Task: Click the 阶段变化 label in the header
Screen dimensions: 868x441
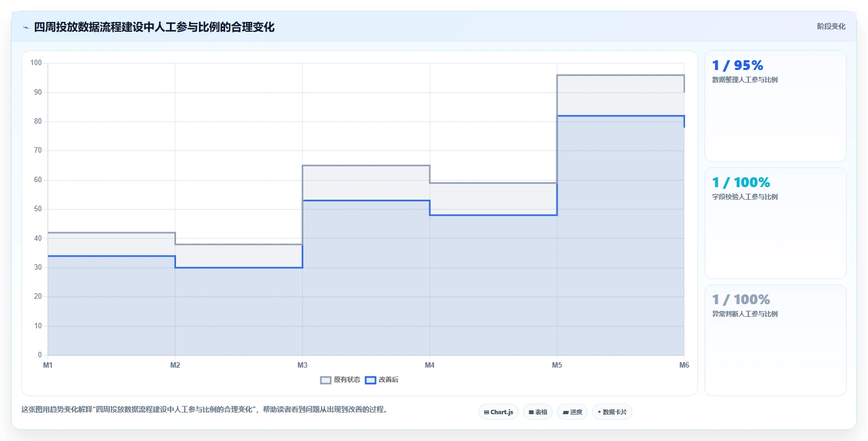Action: point(831,26)
